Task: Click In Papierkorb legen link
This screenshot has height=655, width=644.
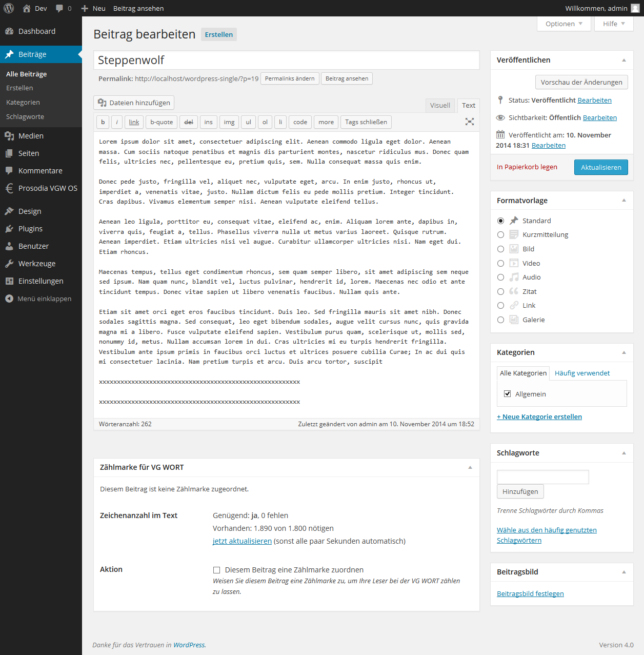Action: (x=527, y=167)
